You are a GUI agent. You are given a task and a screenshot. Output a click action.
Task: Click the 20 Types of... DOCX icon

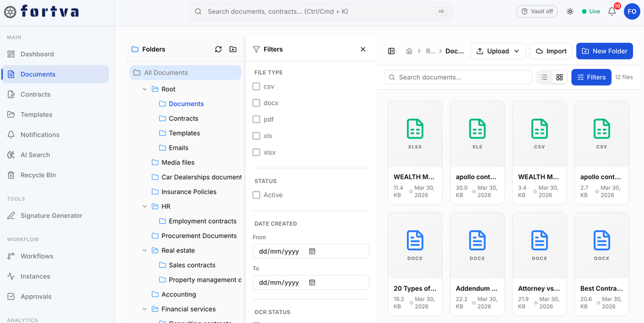coord(415,240)
